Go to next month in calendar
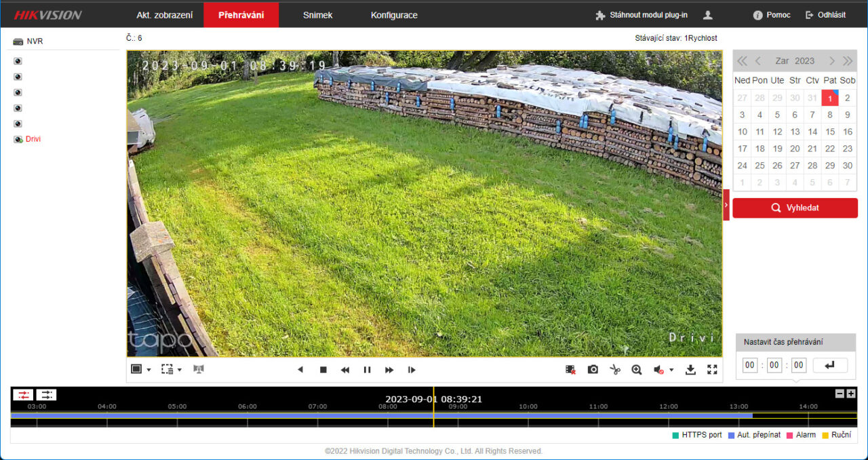The height and width of the screenshot is (460, 868). (831, 61)
